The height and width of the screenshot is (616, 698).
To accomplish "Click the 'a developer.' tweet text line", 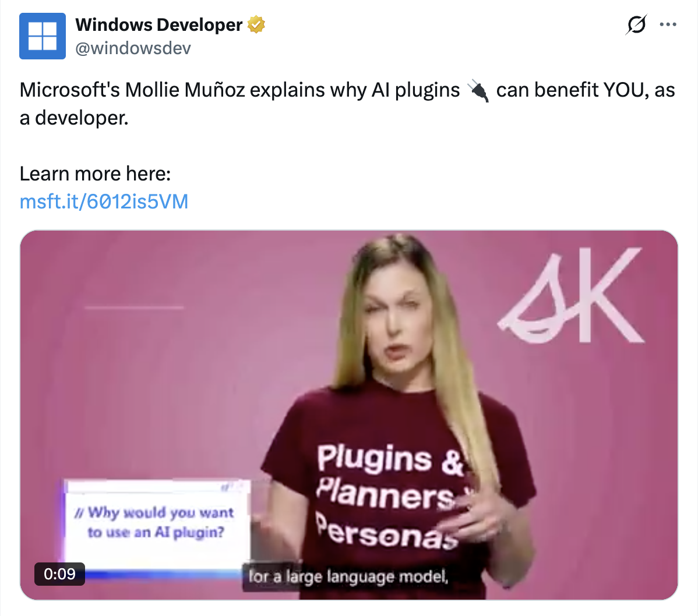I will pyautogui.click(x=74, y=118).
